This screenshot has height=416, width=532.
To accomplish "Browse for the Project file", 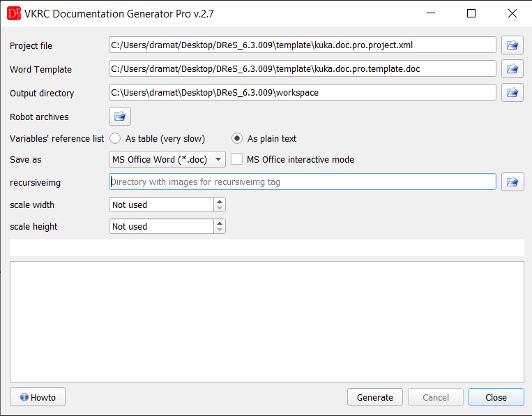I will [512, 45].
